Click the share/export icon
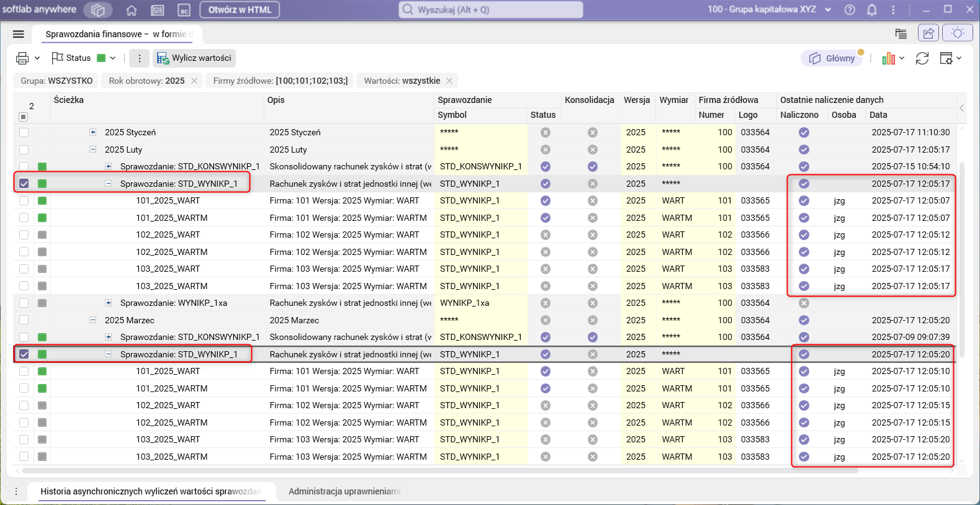980x505 pixels. [928, 34]
